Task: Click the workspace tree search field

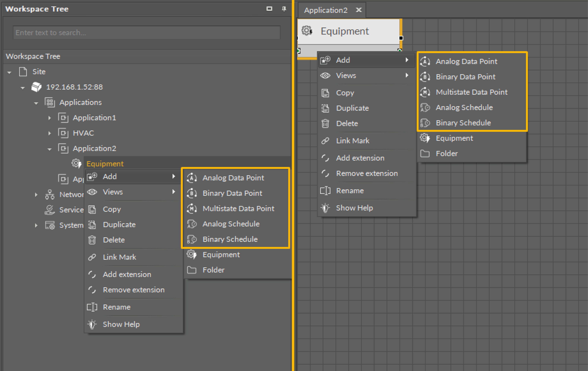Action: (x=146, y=32)
